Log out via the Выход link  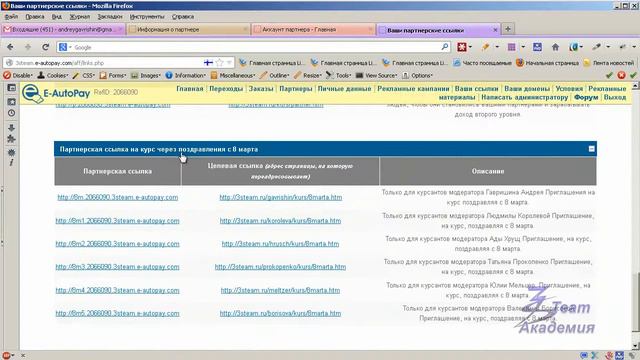point(615,98)
